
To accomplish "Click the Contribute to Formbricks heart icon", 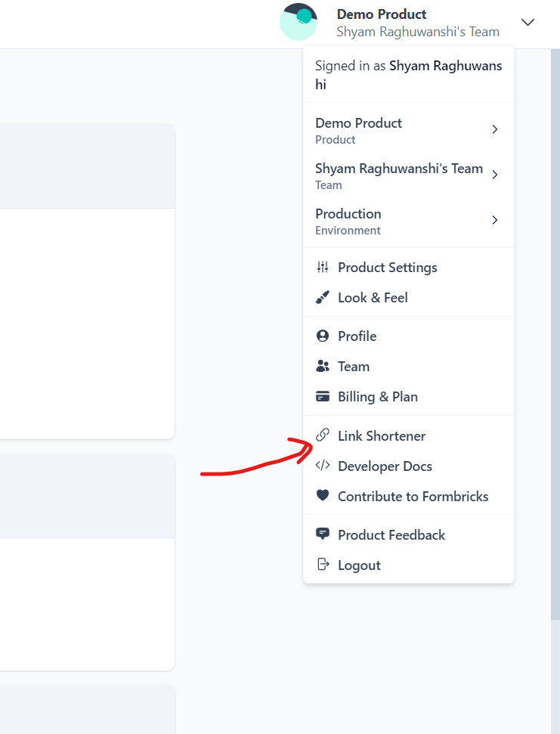I will coord(323,496).
